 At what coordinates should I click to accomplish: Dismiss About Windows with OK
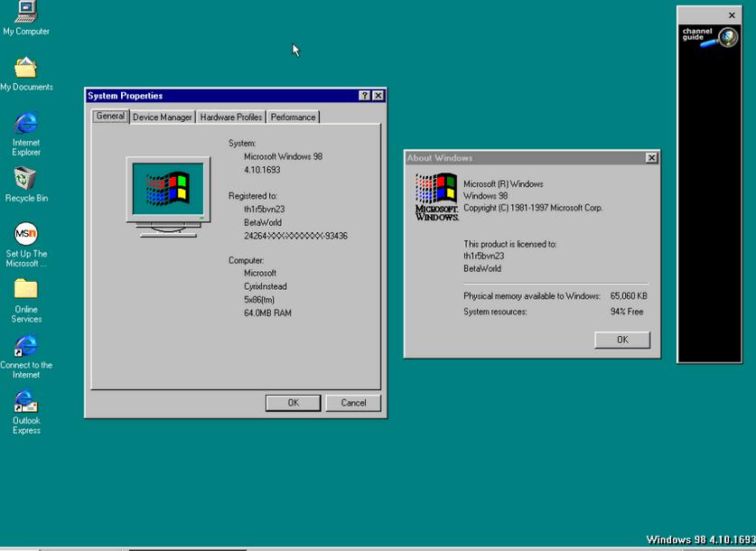(621, 340)
